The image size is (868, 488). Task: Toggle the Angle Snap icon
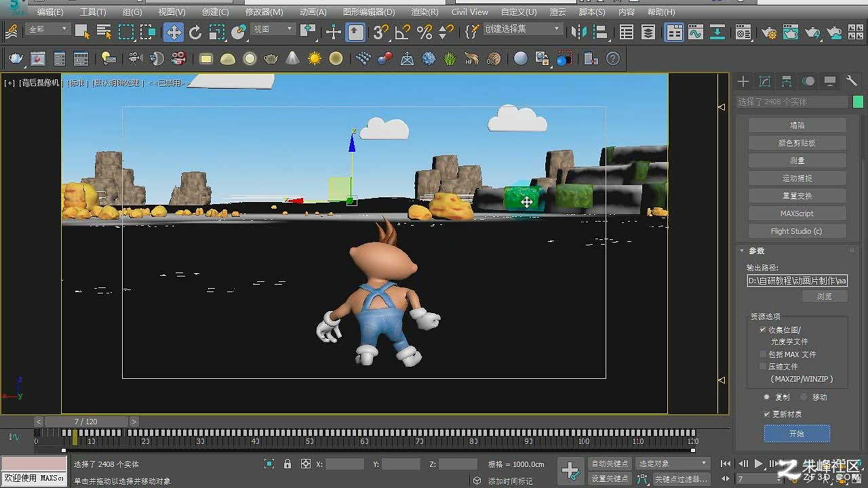tap(403, 32)
